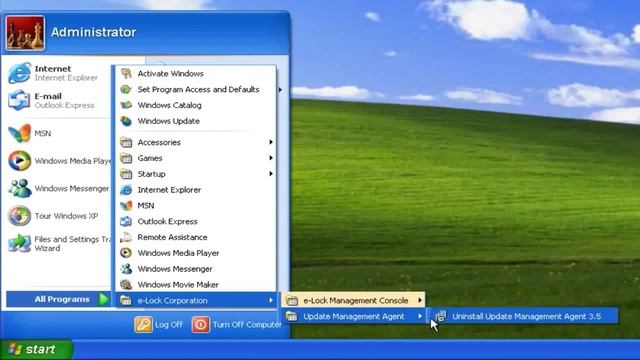
Task: Click the Uninstall Update Management Agent icon
Action: [x=440, y=316]
